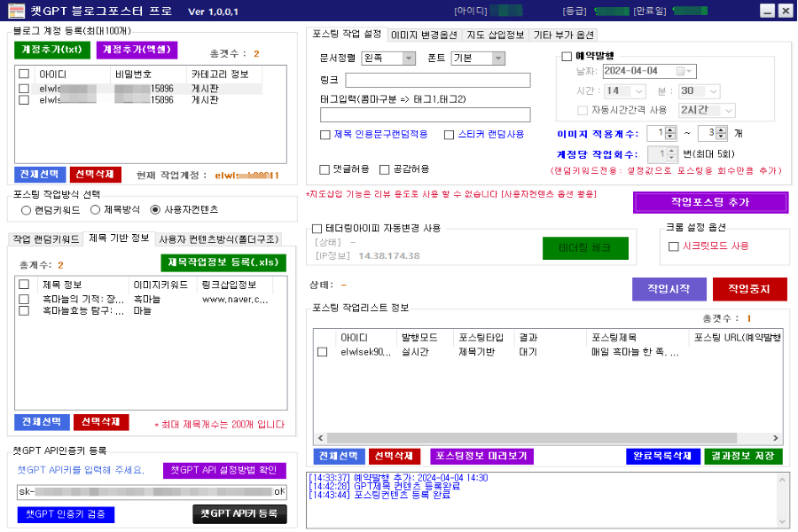
Task: Minimize the 챗GPT 블로그포스터 window
Action: [x=767, y=11]
